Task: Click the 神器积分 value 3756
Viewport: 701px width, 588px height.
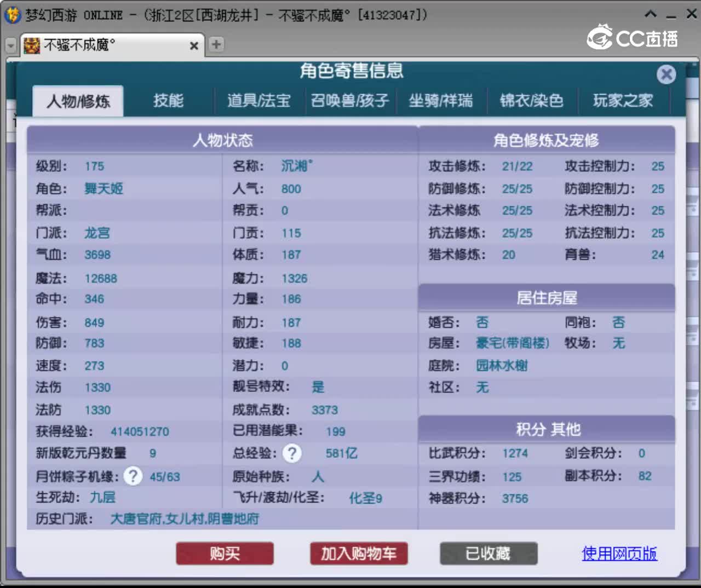Action: pos(515,499)
